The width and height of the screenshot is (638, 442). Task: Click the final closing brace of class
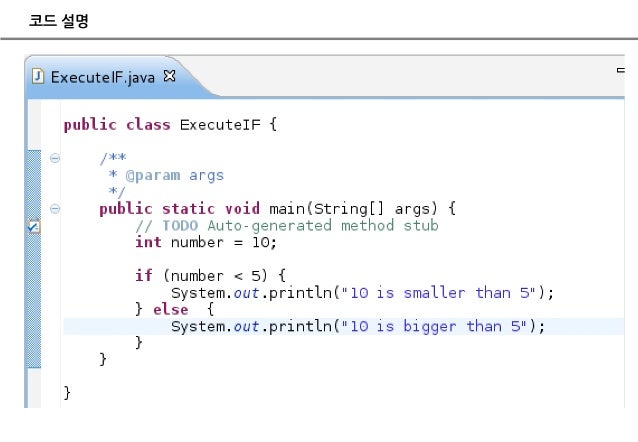(67, 393)
